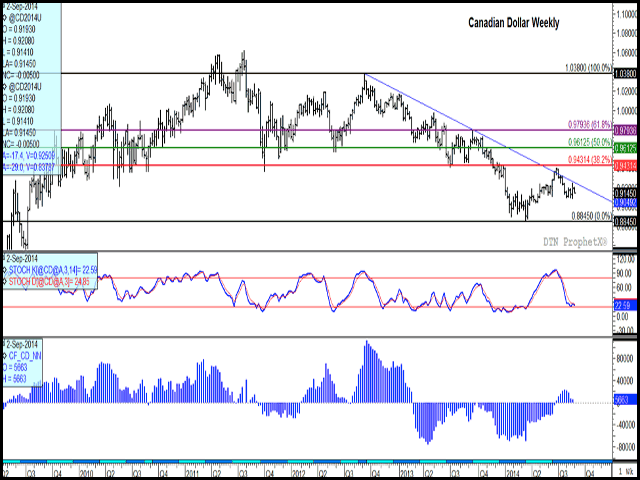640x480 pixels.
Task: Select the 'A=-29.0' blue readout line
Action: (29, 167)
